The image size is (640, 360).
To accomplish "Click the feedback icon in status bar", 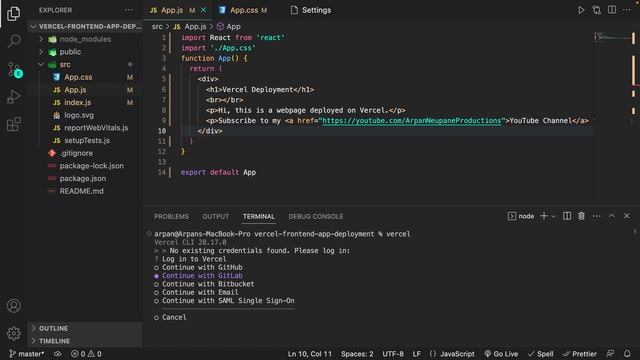I will tap(610, 353).
